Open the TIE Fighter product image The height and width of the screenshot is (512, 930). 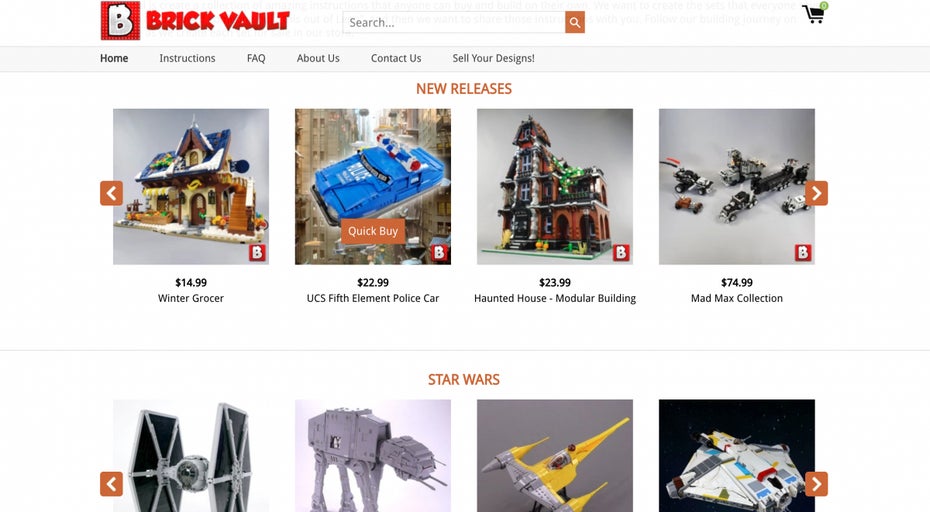pos(190,456)
